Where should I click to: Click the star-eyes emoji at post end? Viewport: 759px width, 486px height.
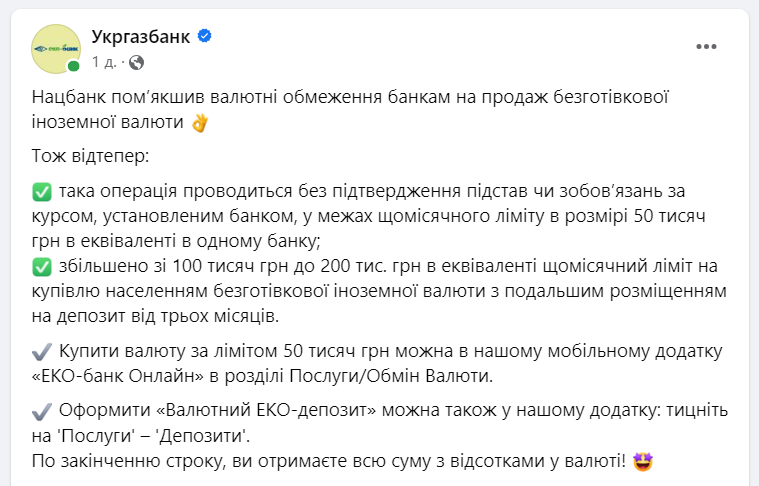tap(645, 461)
